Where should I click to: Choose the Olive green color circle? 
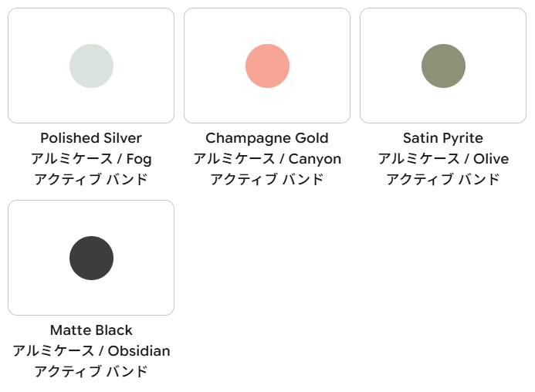[x=444, y=66]
